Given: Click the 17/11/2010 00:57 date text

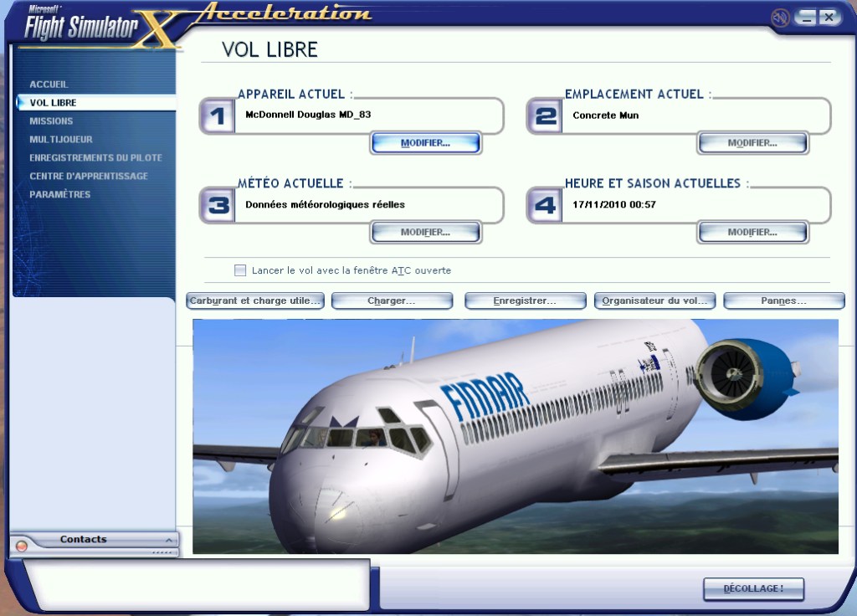Looking at the screenshot, I should point(614,204).
